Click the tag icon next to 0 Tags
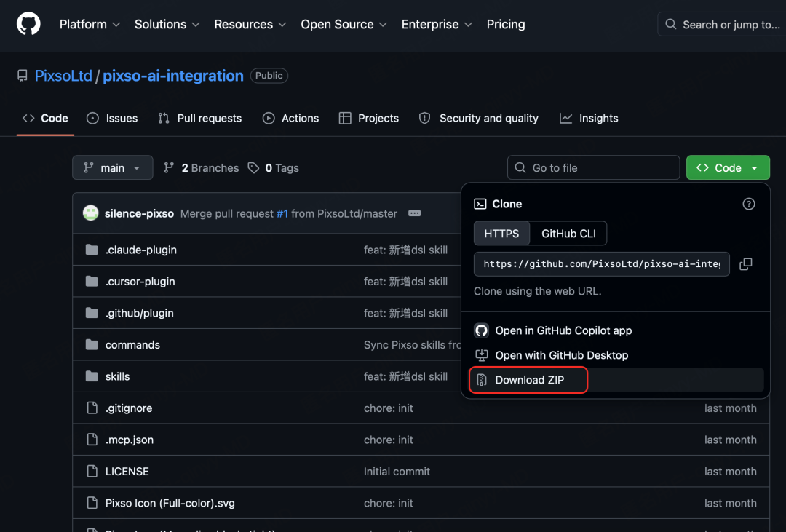The height and width of the screenshot is (532, 786). pyautogui.click(x=254, y=167)
